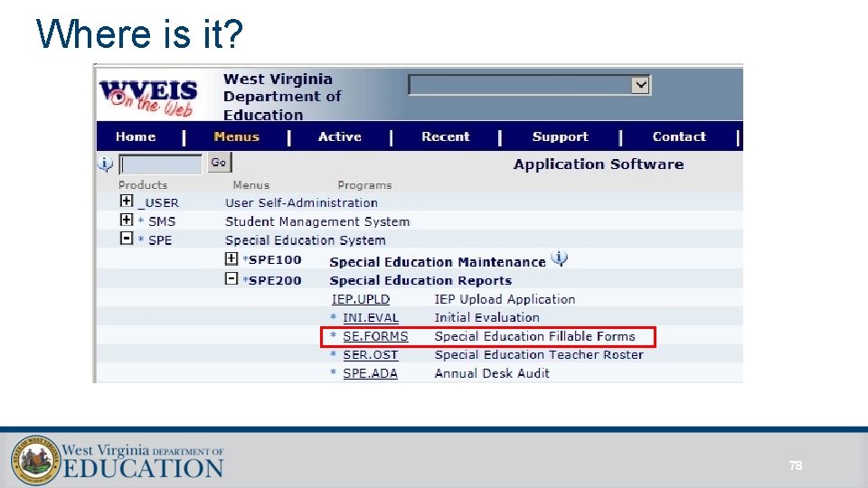Open the Menus tab

(236, 136)
